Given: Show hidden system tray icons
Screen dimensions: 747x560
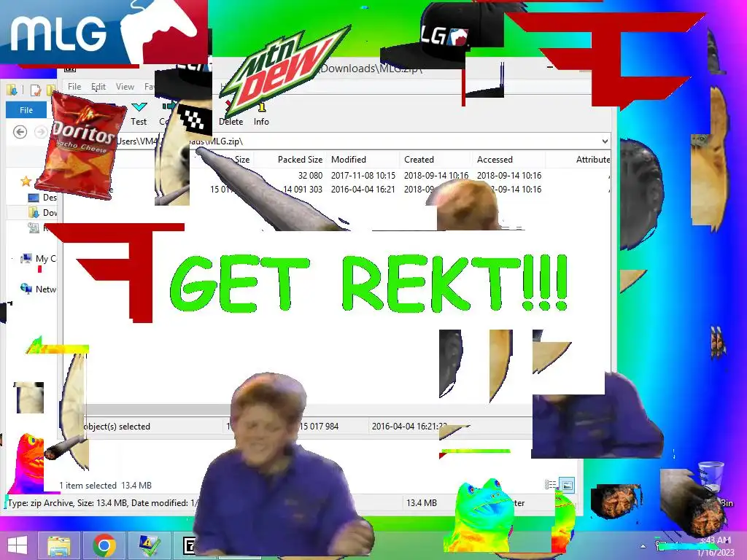Looking at the screenshot, I should 643,546.
